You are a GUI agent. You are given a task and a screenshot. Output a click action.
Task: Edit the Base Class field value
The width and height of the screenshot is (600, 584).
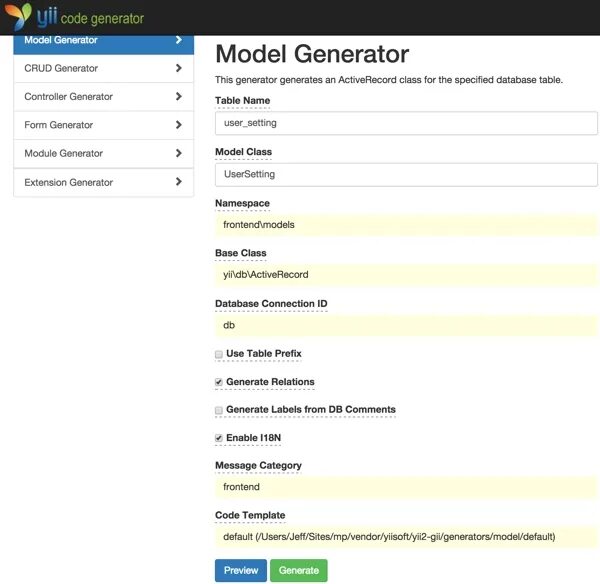tap(406, 275)
